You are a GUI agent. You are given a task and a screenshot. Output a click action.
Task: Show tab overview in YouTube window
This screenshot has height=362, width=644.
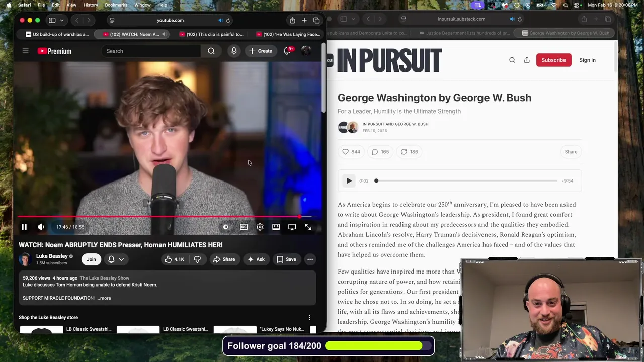[x=316, y=20]
